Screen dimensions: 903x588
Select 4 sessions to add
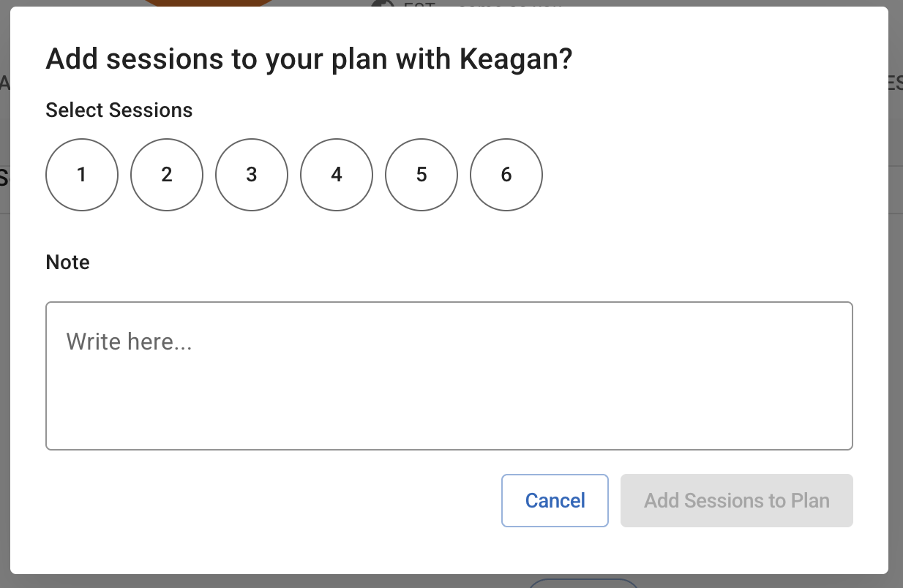(x=337, y=175)
